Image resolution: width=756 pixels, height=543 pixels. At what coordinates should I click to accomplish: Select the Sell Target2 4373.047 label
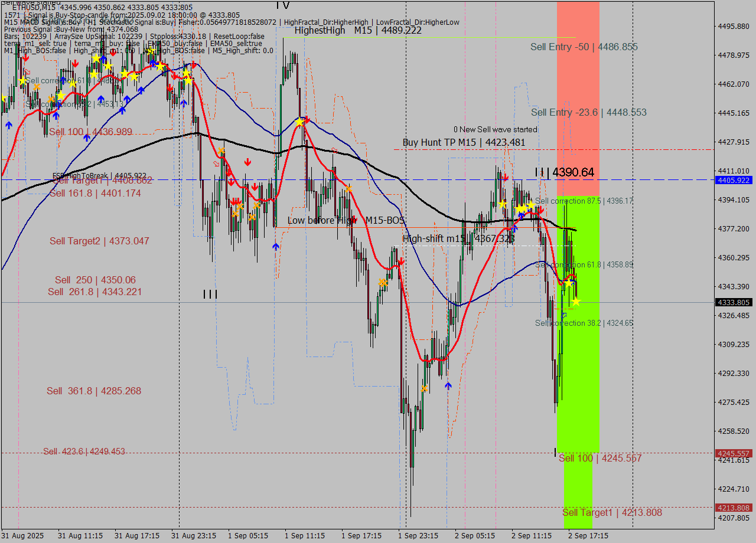click(99, 241)
